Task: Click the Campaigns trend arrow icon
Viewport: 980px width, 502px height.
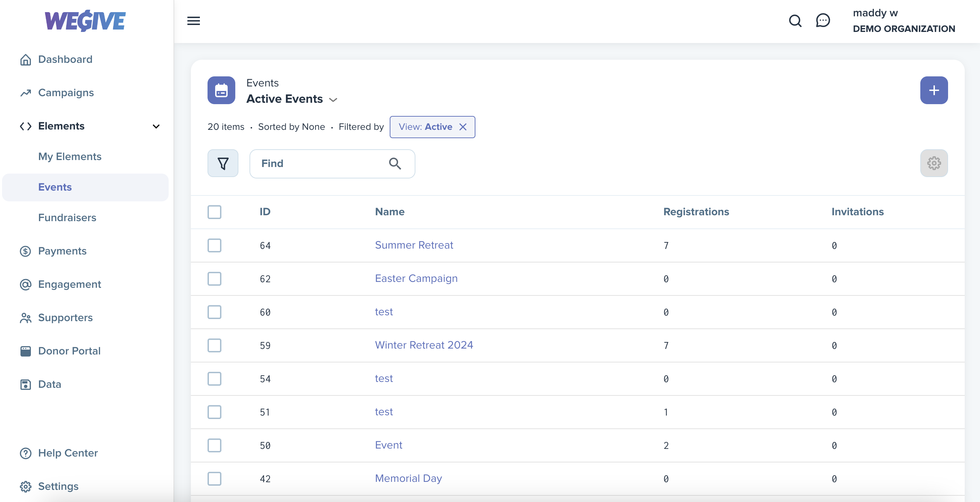Action: pos(25,93)
